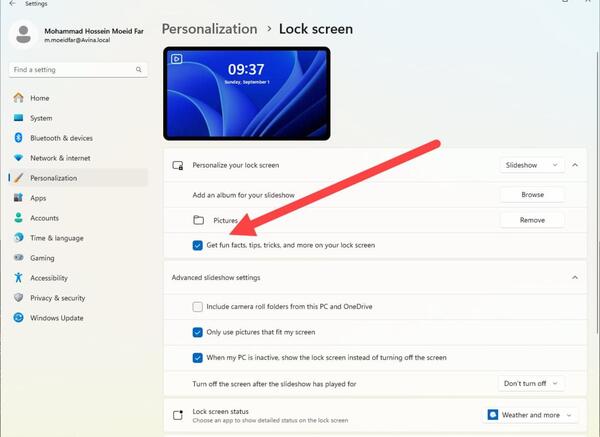Click the user profile avatar
This screenshot has width=600, height=437.
[23, 35]
